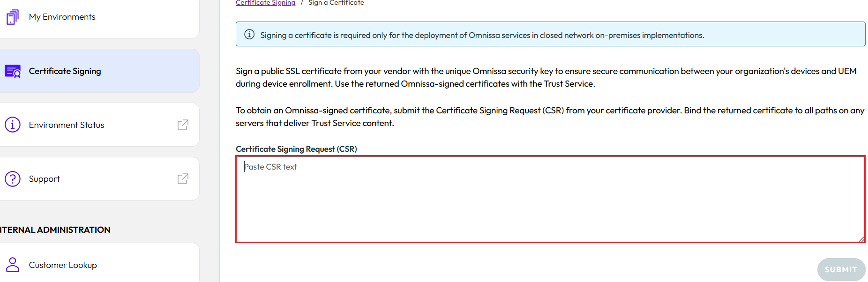Open the Certificate Signing breadcrumb link
The image size is (868, 282).
[265, 2]
